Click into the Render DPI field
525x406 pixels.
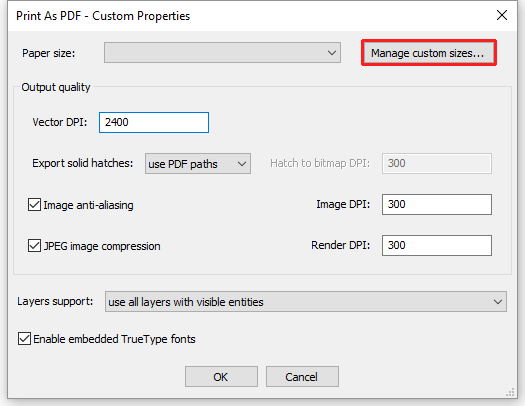437,245
